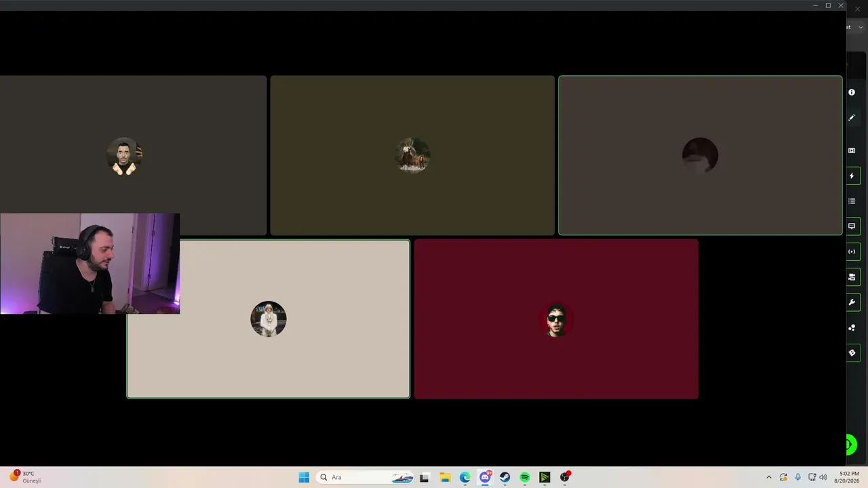Select the white-outfit avatar participant tile
Screen dimensions: 868x488
[268, 319]
